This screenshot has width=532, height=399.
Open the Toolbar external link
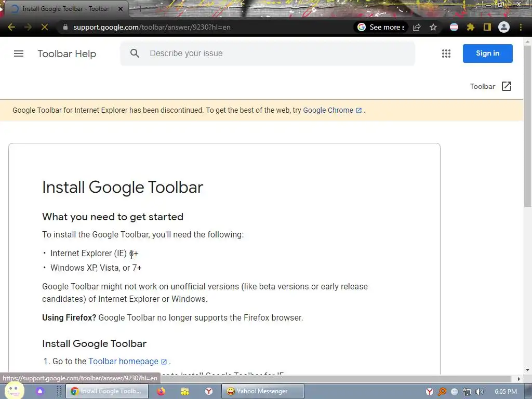click(x=490, y=86)
